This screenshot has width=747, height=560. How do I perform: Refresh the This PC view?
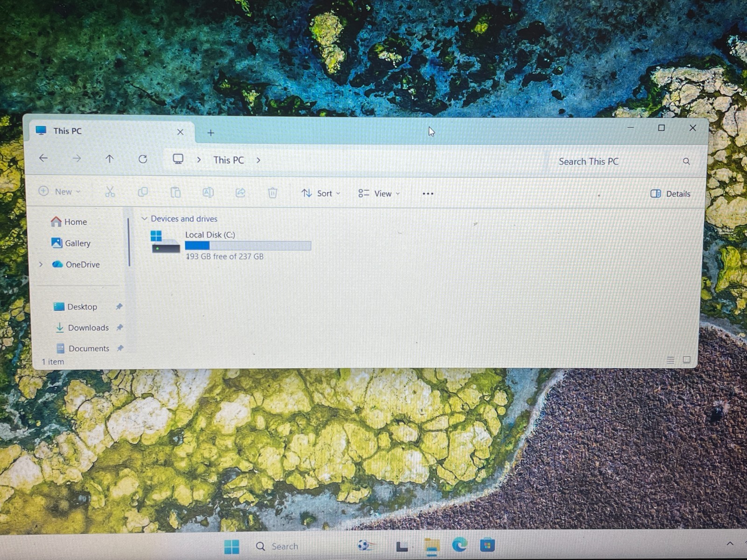143,159
